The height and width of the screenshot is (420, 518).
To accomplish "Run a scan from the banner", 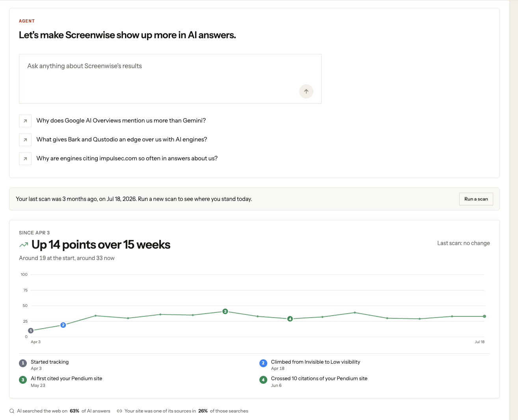I will [476, 199].
